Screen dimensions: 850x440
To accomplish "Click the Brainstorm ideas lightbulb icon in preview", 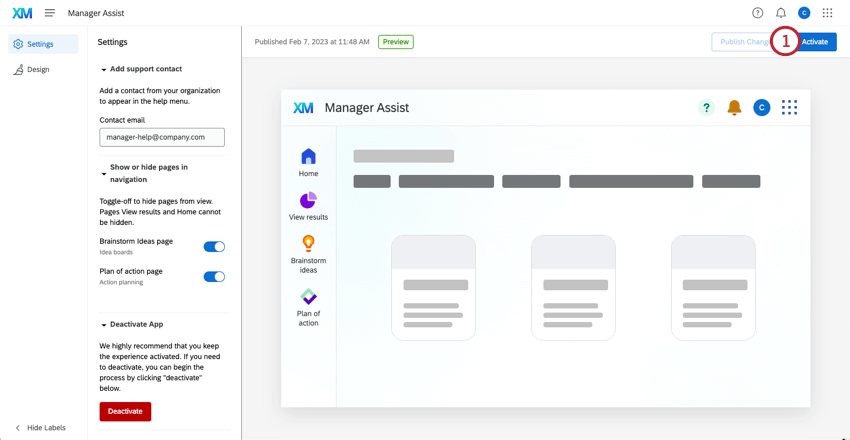I will point(308,243).
